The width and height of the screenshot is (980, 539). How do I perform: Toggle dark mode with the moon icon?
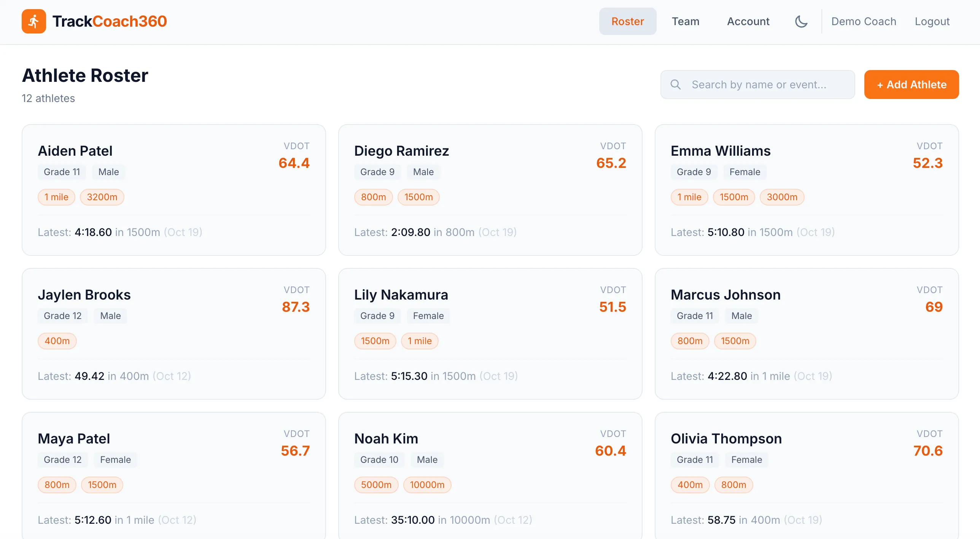tap(801, 21)
